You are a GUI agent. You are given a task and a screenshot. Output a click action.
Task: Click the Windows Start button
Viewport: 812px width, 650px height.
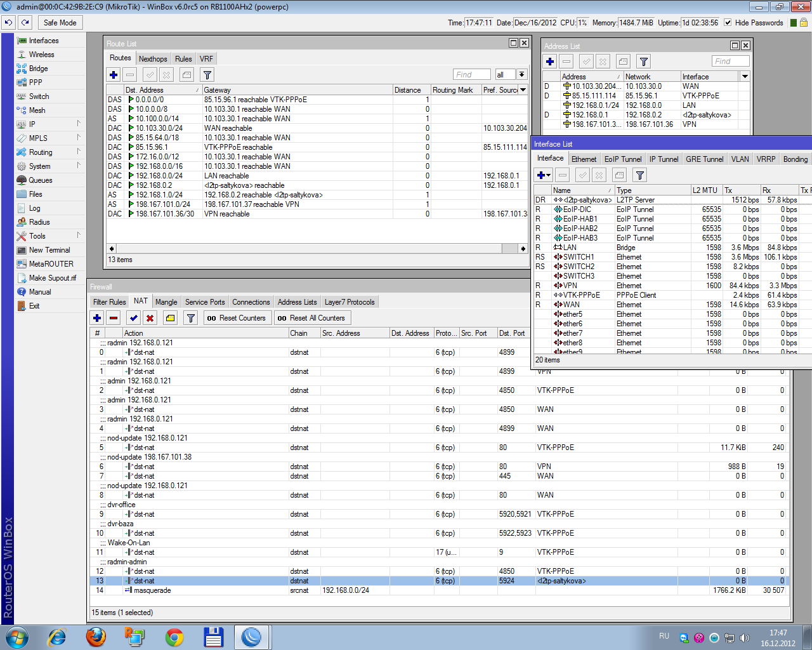16,637
